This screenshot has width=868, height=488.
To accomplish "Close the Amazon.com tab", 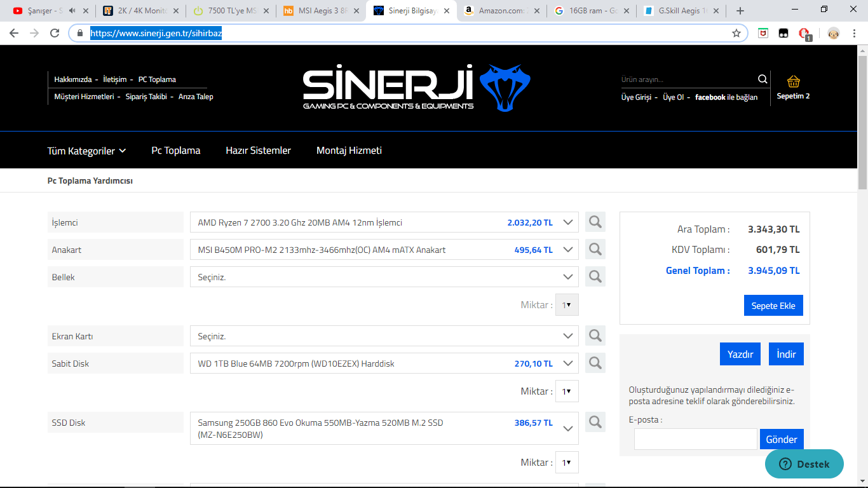I will pyautogui.click(x=538, y=11).
